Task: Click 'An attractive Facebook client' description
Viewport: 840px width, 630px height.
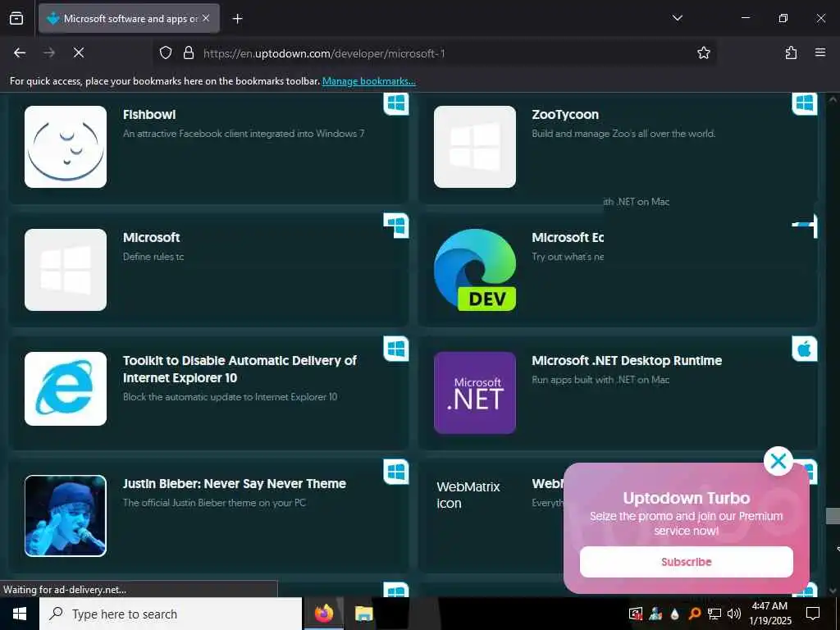Action: pyautogui.click(x=244, y=134)
